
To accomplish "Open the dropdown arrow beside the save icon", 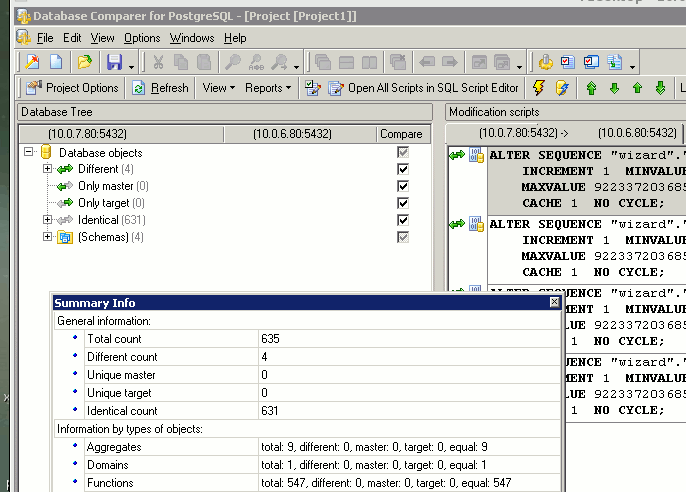I will 131,67.
